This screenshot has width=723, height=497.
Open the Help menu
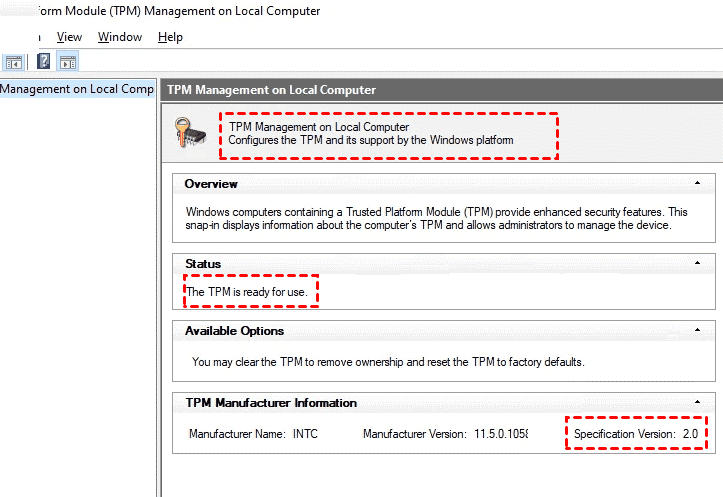coord(170,37)
